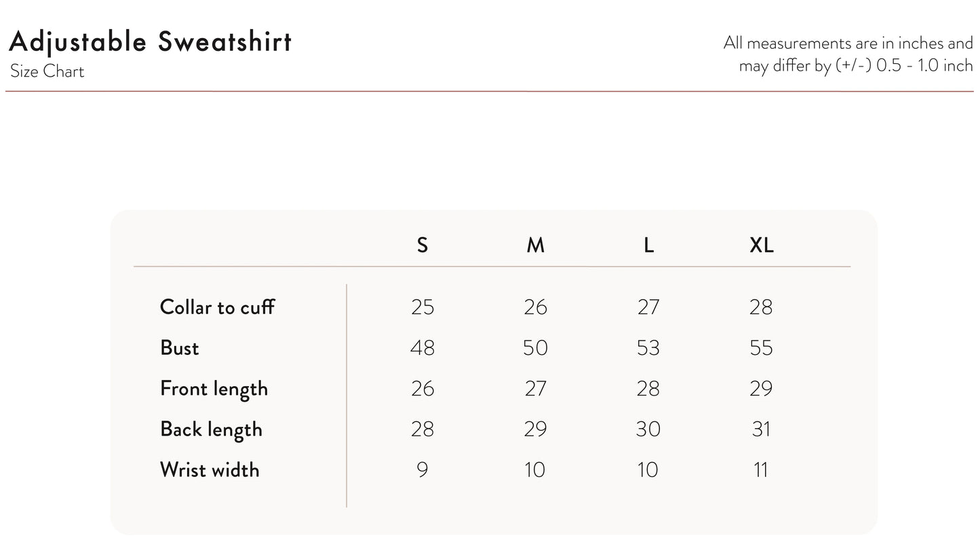The image size is (980, 553).
Task: Click the Bust value for size L
Action: click(648, 348)
